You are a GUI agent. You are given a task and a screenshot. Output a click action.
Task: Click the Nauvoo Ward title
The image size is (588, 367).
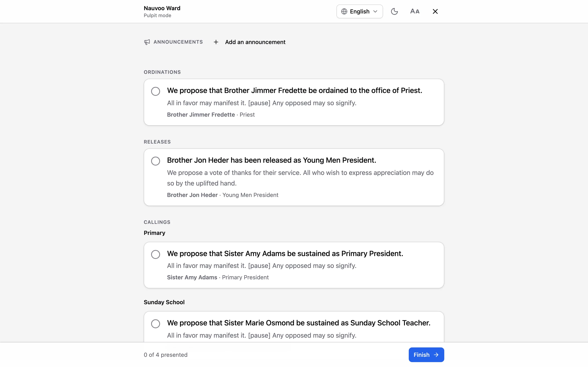162,8
